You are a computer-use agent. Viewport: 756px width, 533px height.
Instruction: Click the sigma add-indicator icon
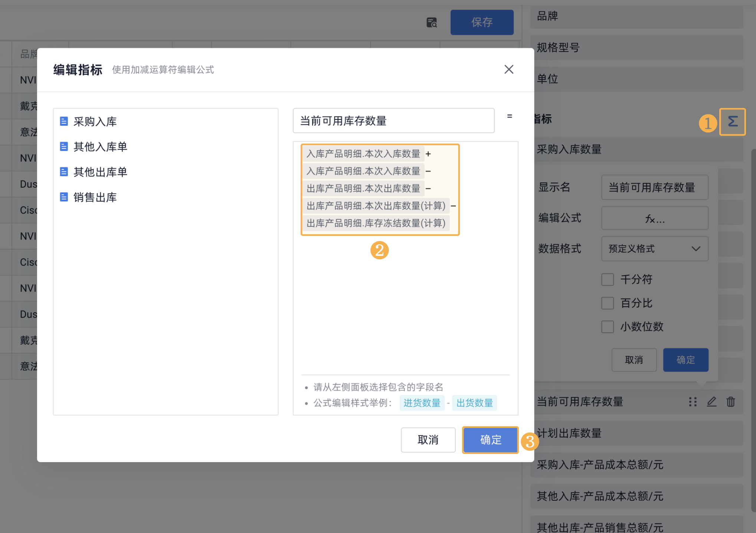732,122
